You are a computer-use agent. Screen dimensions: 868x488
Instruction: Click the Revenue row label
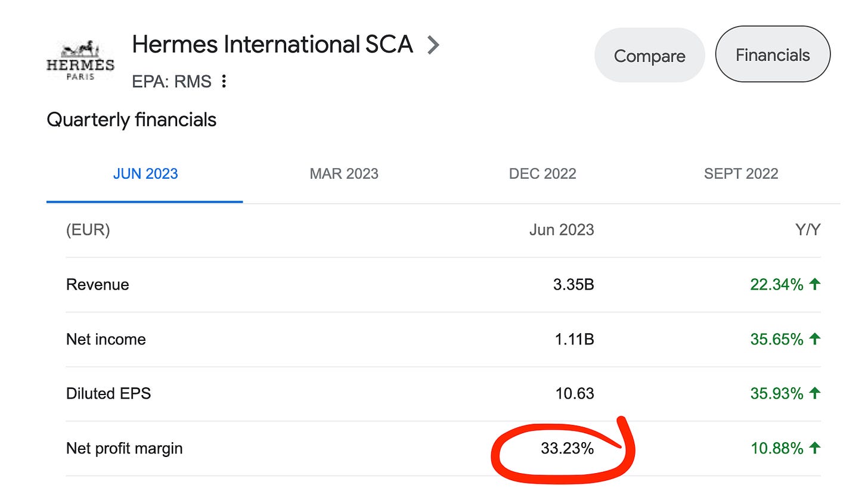click(x=97, y=285)
